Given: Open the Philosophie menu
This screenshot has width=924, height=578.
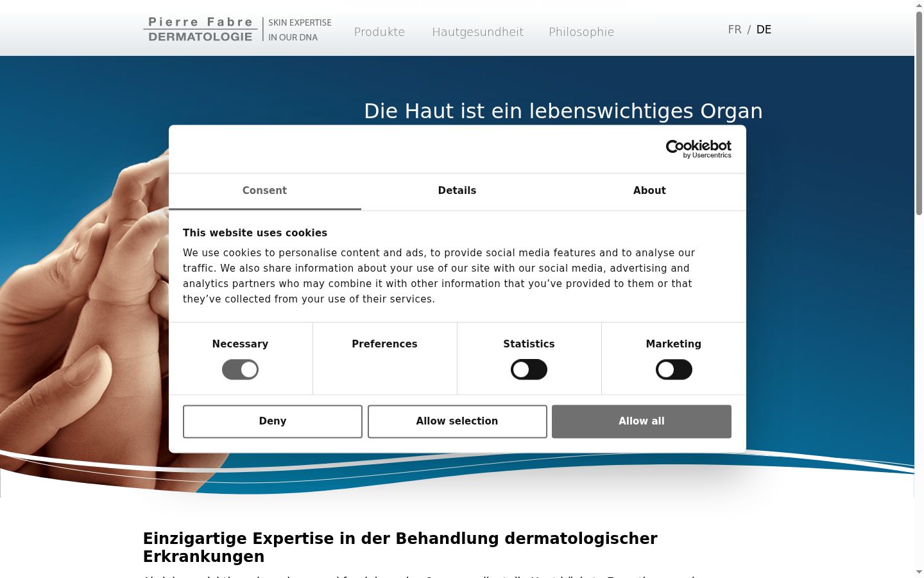Looking at the screenshot, I should (581, 32).
